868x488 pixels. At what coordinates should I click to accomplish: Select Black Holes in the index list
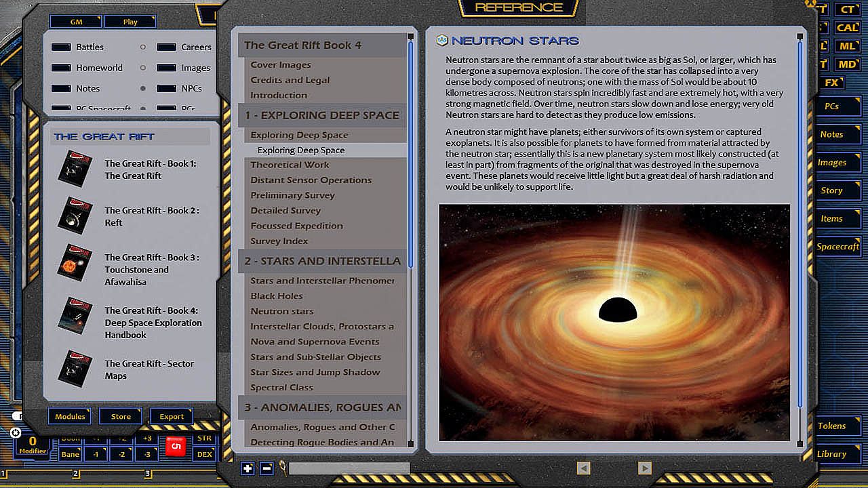[277, 296]
